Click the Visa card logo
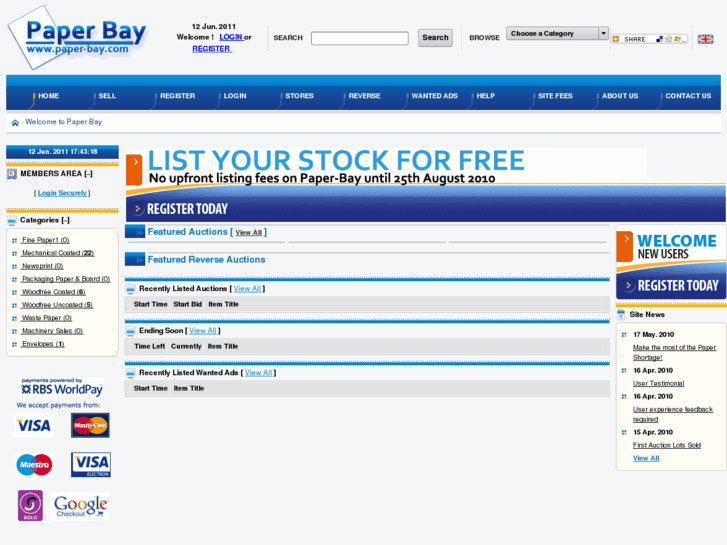The image size is (727, 545). point(33,425)
